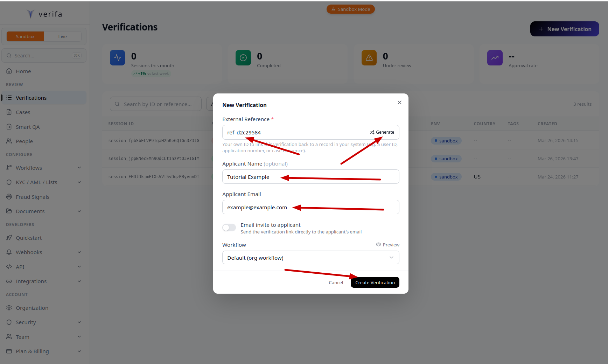This screenshot has height=364, width=608.
Task: Open the Fraud Signals page
Action: (32, 197)
